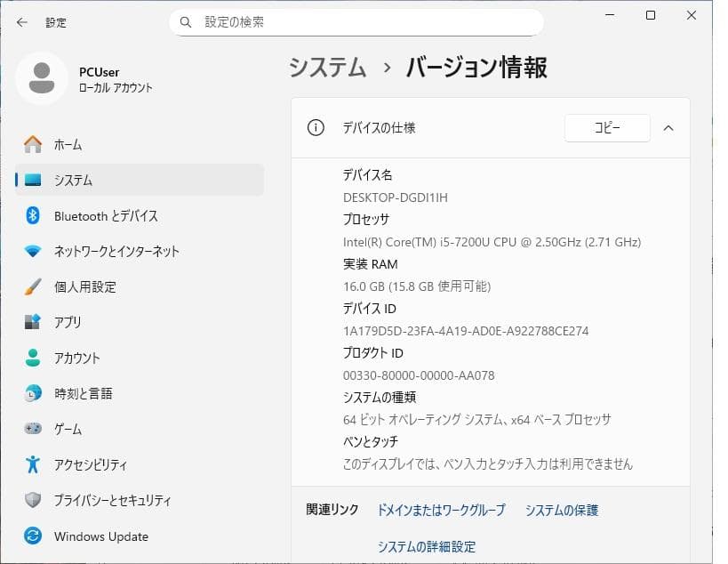
Task: Open Bluetooth とデバイス settings
Action: click(x=98, y=215)
